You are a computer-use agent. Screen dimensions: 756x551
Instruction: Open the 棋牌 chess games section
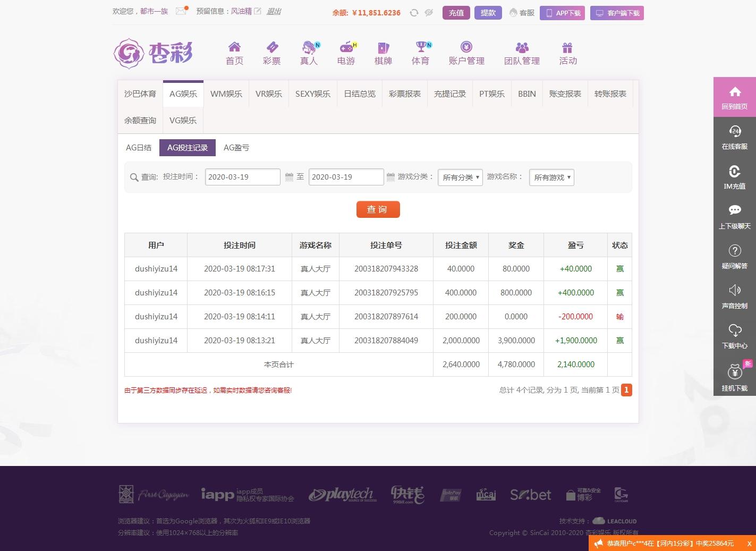pyautogui.click(x=383, y=52)
